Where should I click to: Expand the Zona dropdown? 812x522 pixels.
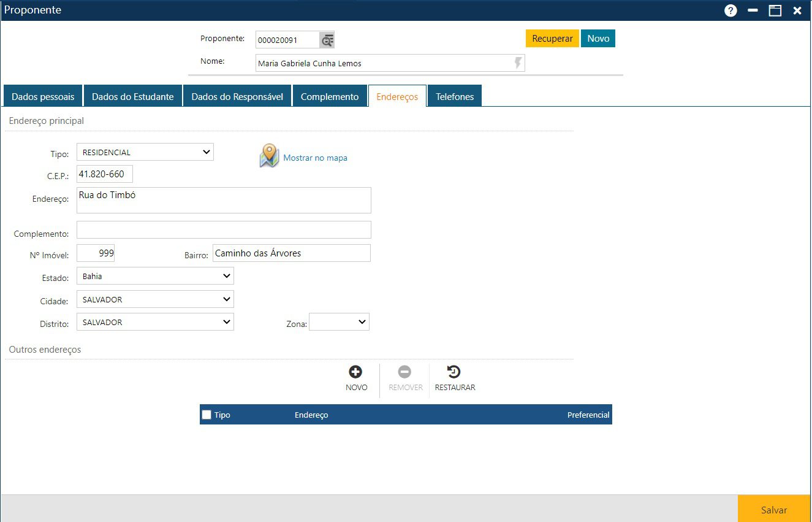(339, 322)
